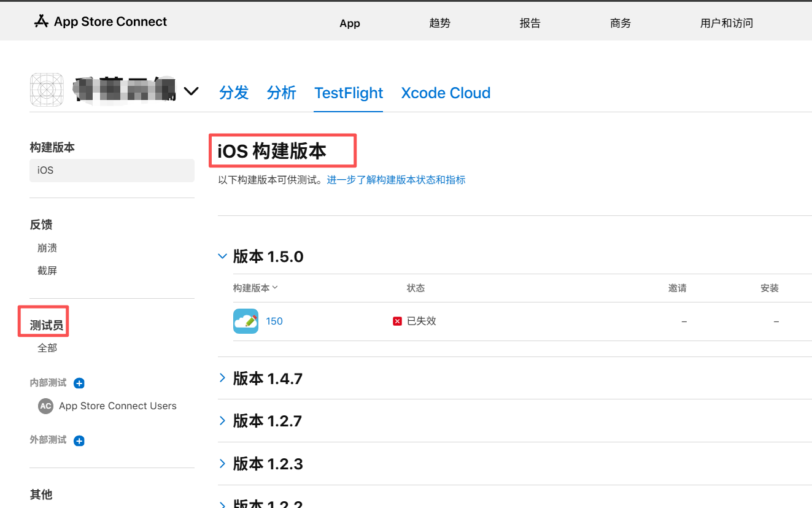Select iOS under 构建版本 in sidebar
This screenshot has height=508, width=812.
[x=112, y=171]
